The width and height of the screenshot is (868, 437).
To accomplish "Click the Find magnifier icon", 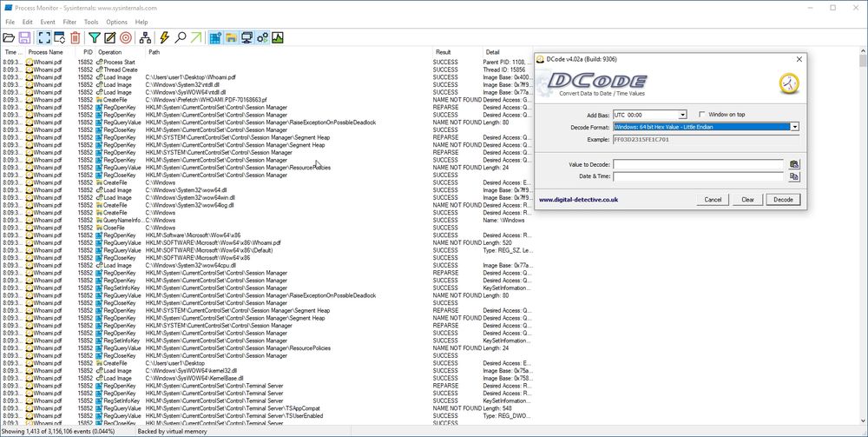I will [181, 37].
